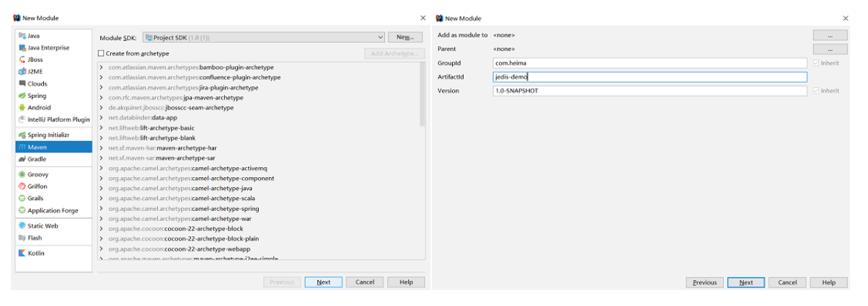Click the ArtifactId field jedis-demo

[650, 77]
